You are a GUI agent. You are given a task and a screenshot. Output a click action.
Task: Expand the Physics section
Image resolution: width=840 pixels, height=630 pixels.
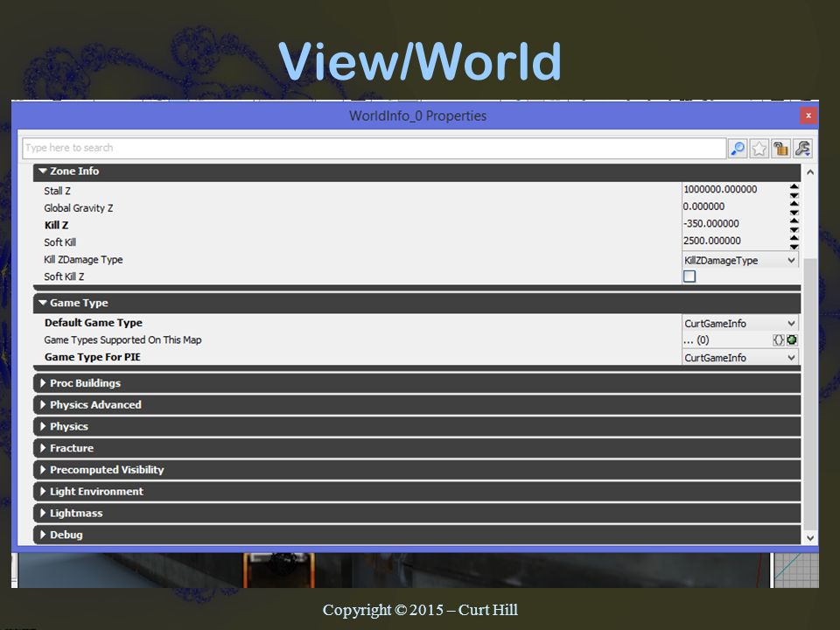(416, 426)
